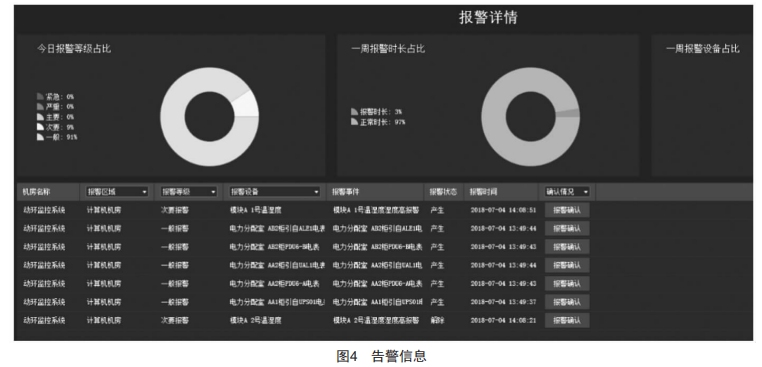Open the 确认情况 filter dropdown
Image resolution: width=762 pixels, height=367 pixels.
(x=567, y=192)
